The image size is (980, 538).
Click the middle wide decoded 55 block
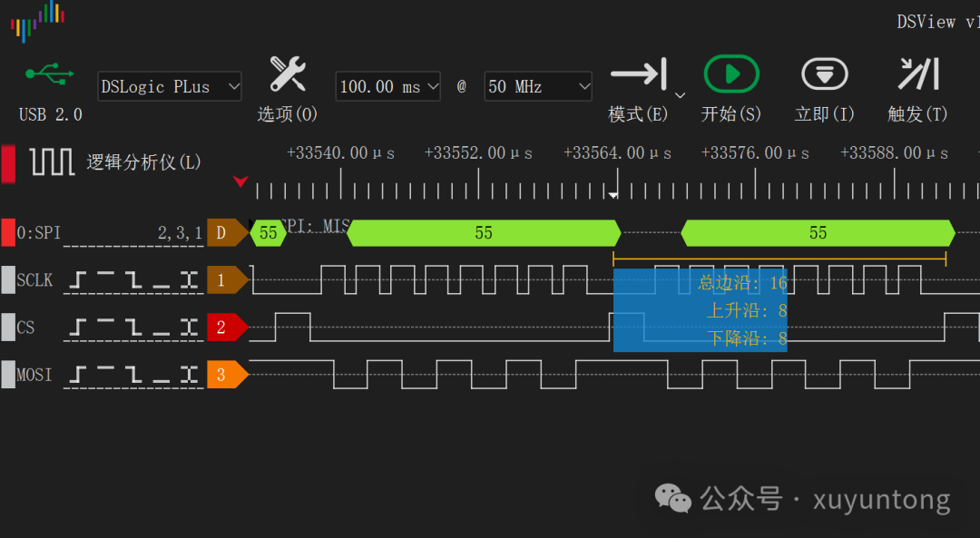484,233
